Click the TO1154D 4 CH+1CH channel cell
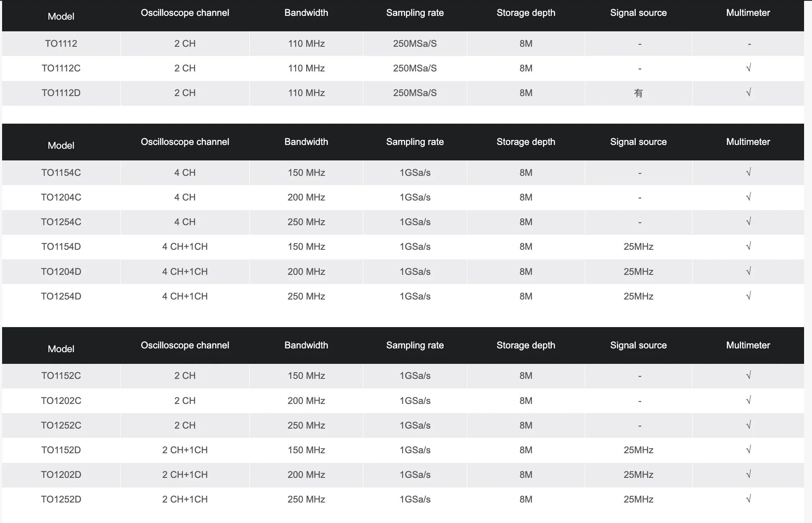 185,246
